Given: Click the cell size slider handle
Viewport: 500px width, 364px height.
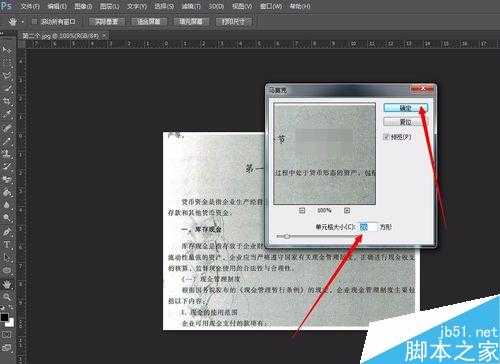Looking at the screenshot, I should [287, 236].
